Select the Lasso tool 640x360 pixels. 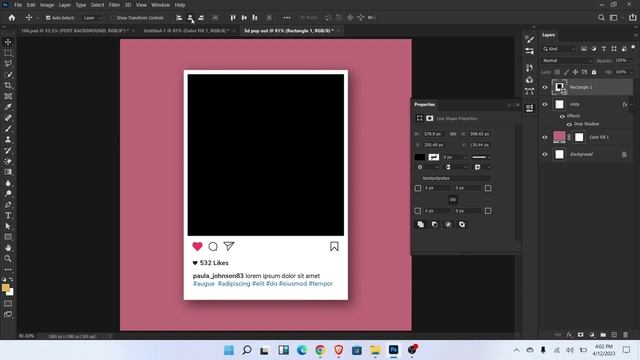pos(8,64)
